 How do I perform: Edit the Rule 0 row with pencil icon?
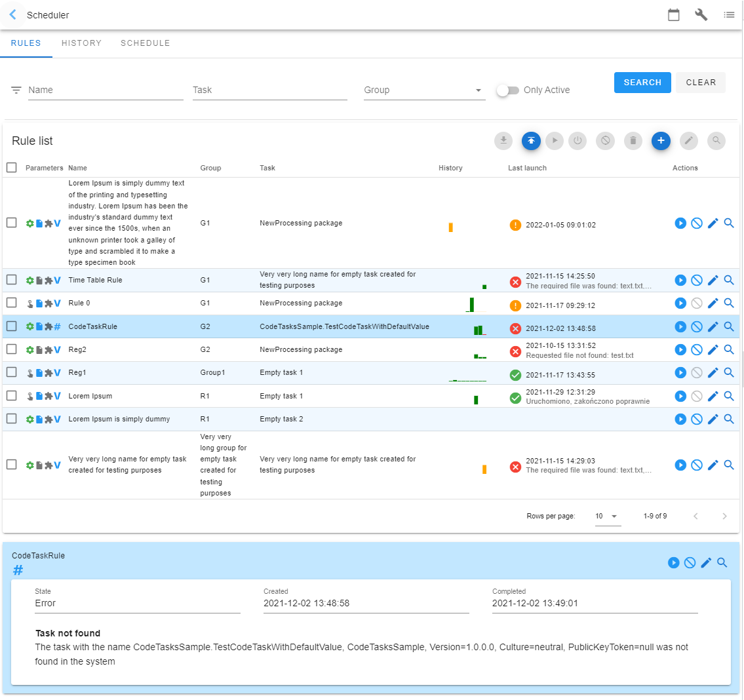[713, 303]
